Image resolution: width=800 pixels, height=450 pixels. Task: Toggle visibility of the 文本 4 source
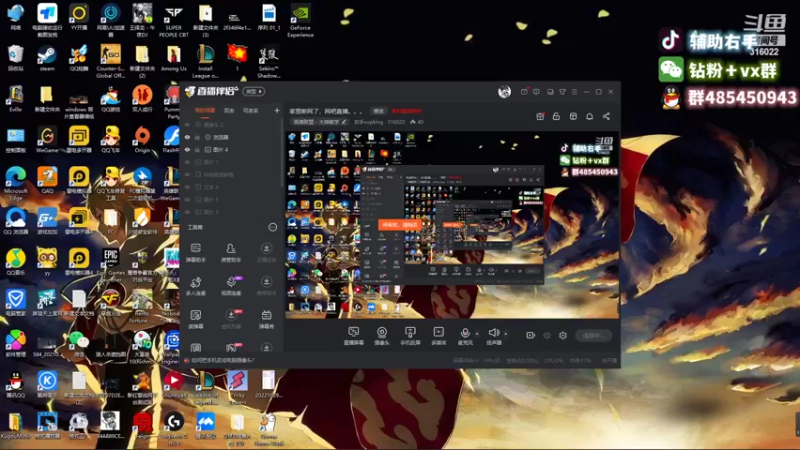[x=187, y=187]
